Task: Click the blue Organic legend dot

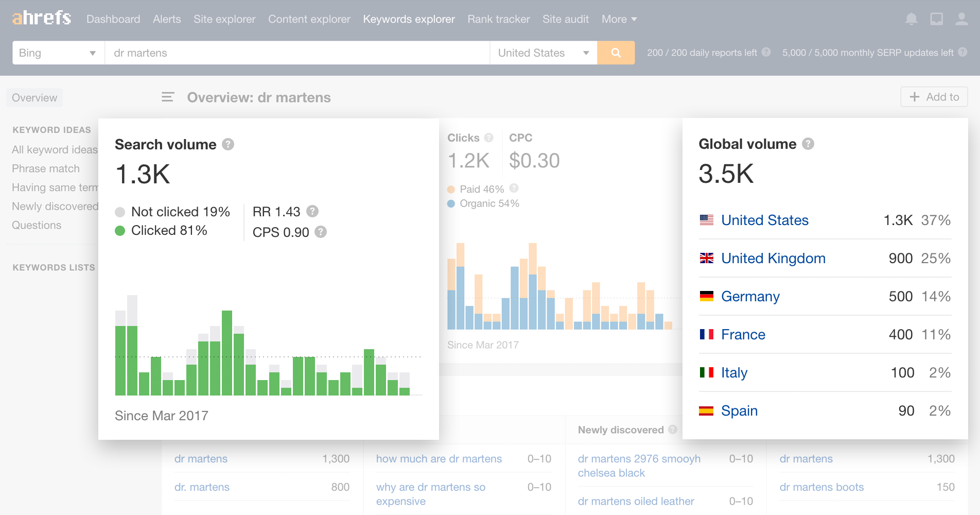Action: tap(451, 203)
